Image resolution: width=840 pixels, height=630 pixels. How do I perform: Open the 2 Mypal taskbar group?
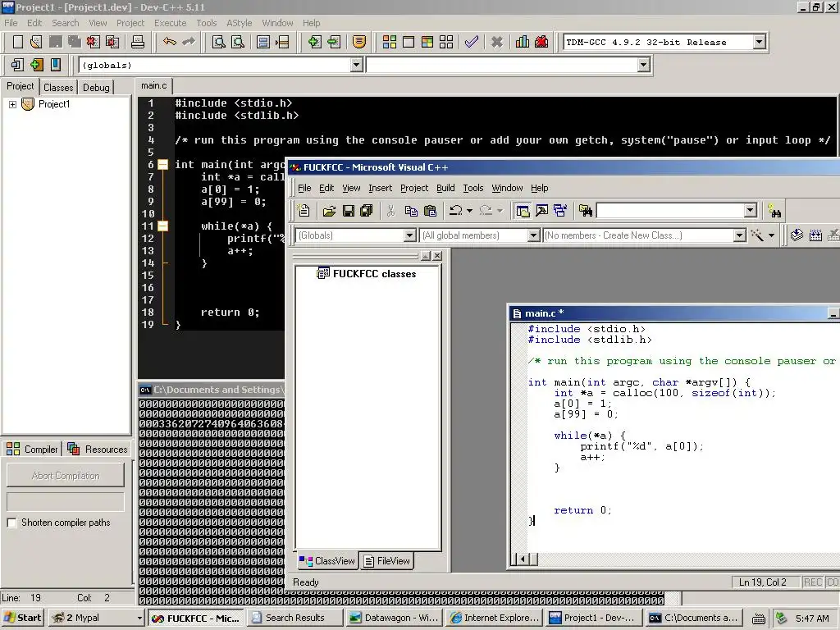pos(96,618)
